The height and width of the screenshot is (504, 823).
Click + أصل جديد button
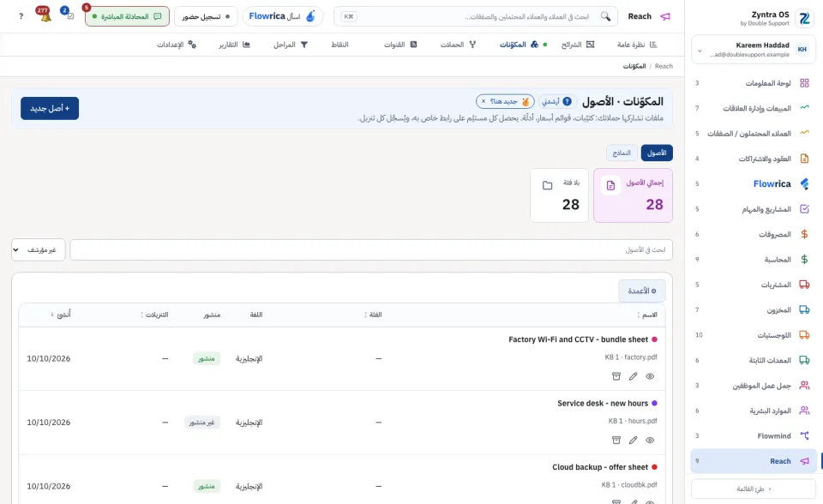coord(50,108)
